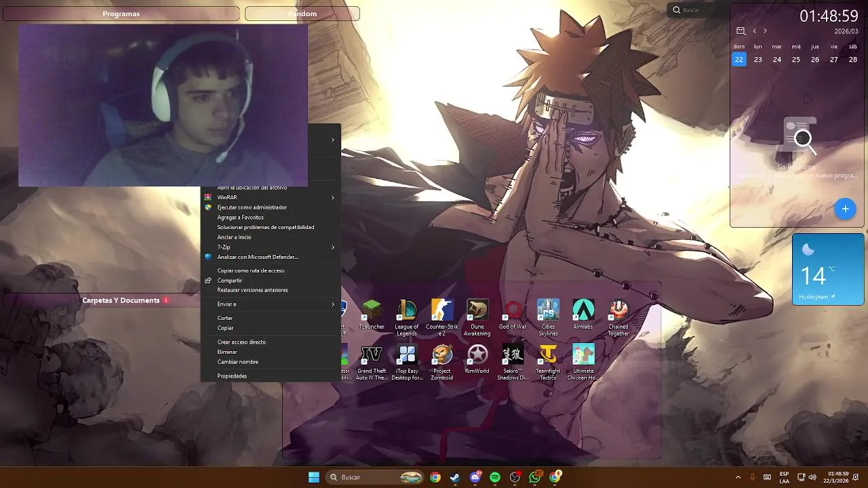Open the TLauncher desktop shortcut
This screenshot has width=868, height=488.
click(x=371, y=315)
